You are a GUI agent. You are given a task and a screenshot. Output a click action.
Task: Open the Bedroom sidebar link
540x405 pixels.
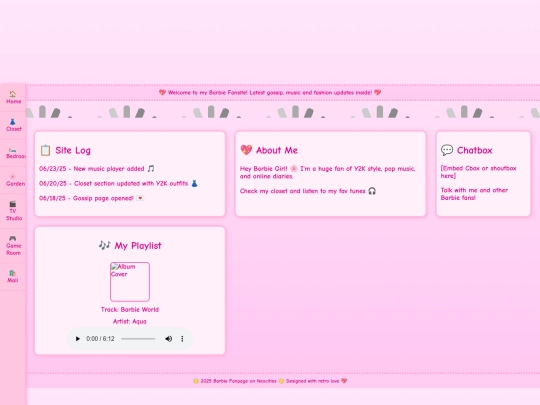pyautogui.click(x=13, y=153)
